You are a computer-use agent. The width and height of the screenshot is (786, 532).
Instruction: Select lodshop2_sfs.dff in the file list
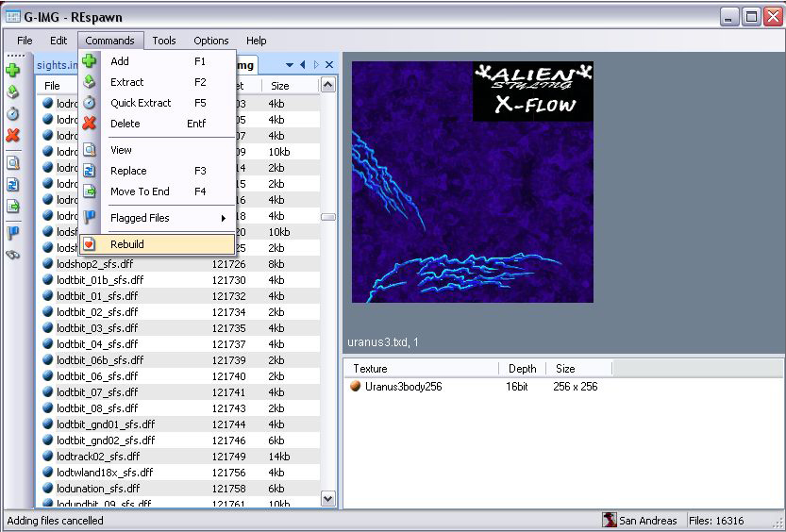(x=179, y=264)
